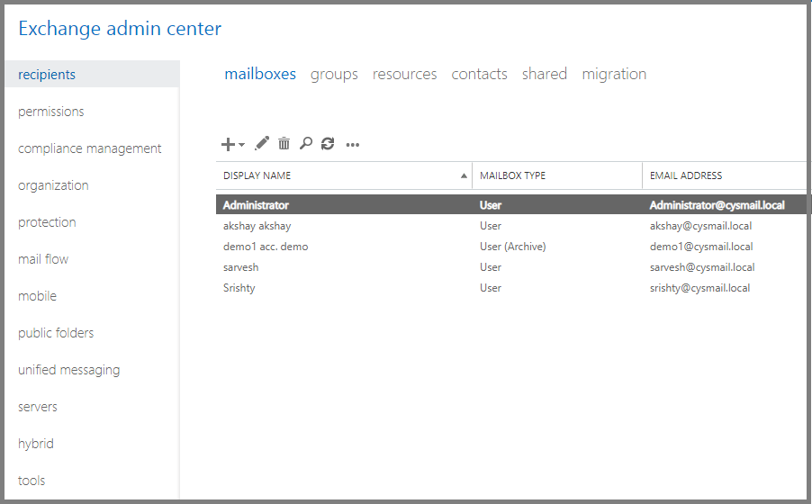Click the add new mailbox plus icon
The image size is (812, 504).
(228, 144)
